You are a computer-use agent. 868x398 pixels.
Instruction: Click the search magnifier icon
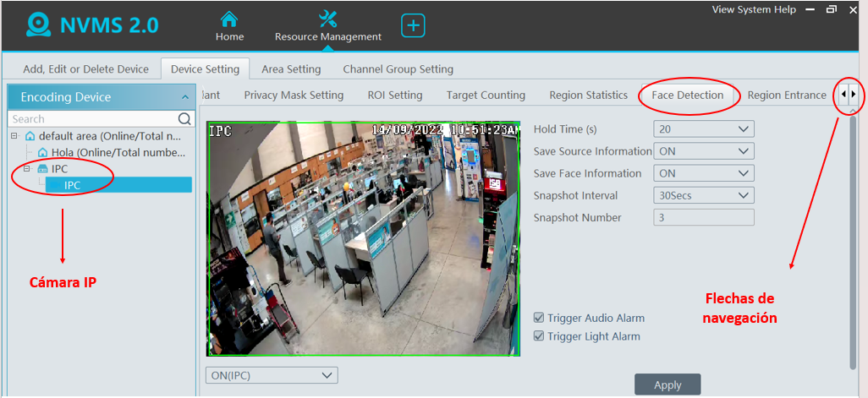185,119
